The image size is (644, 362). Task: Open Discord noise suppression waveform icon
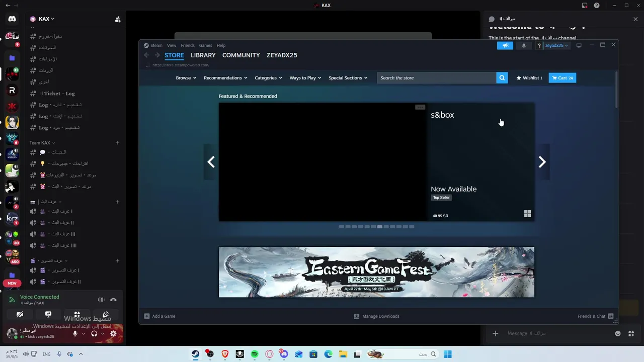pyautogui.click(x=101, y=300)
